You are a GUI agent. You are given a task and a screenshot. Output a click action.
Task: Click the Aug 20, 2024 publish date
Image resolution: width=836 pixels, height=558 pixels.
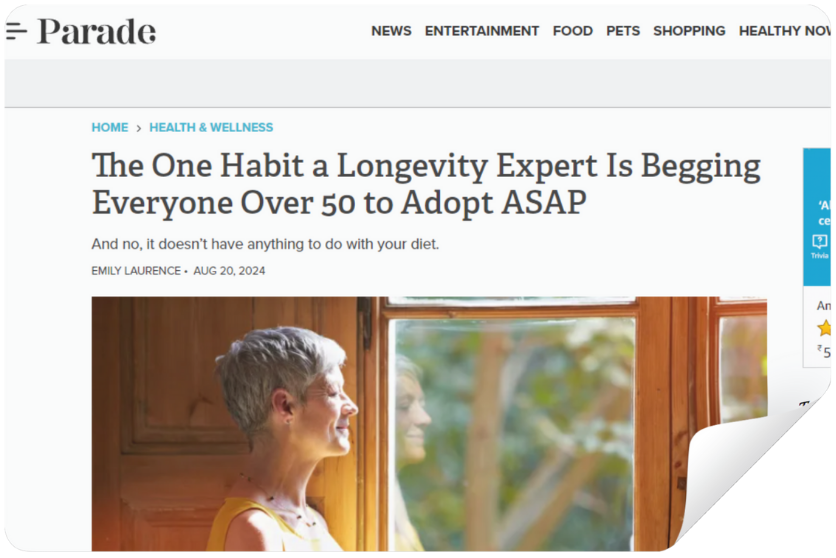229,271
